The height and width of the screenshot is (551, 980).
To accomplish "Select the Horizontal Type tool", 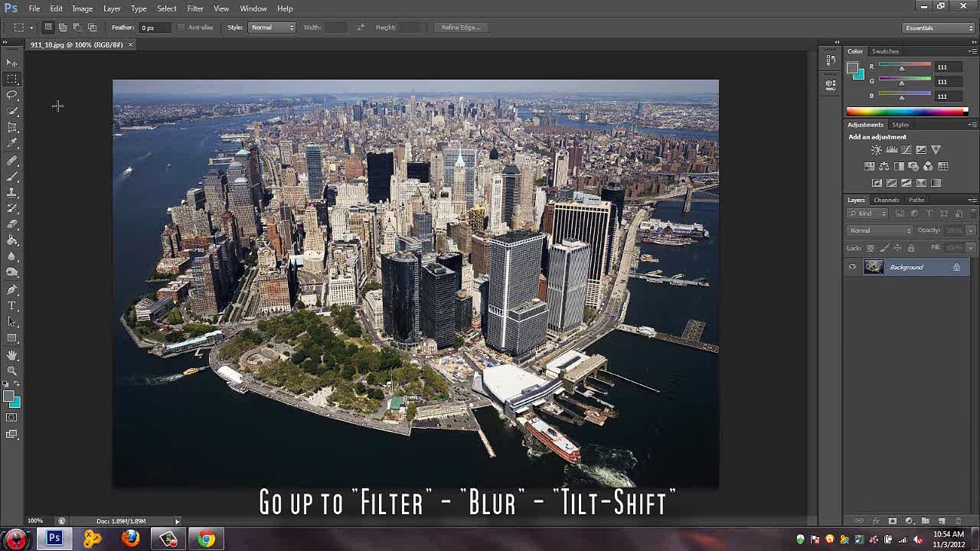I will [12, 306].
